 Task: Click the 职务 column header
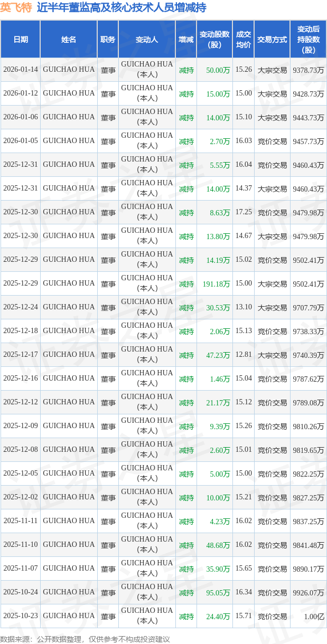[108, 40]
